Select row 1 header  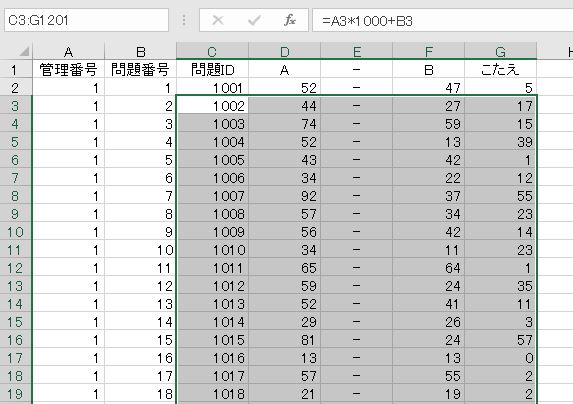point(15,69)
